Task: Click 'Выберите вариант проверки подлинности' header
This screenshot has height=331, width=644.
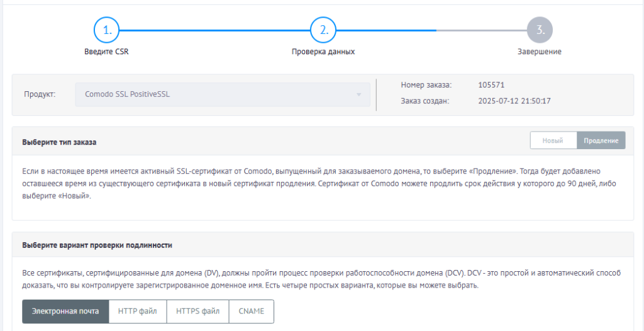Action: [97, 245]
